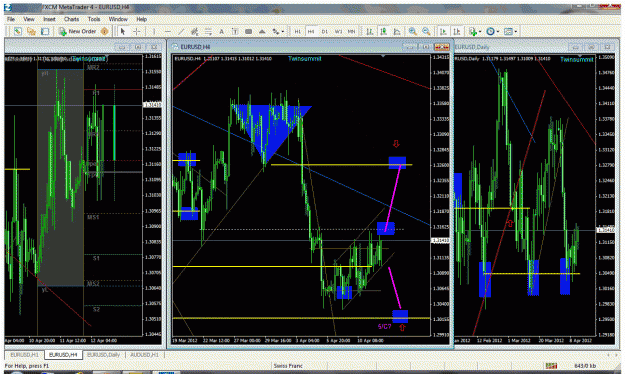Viewport: 625px width, 374px height.
Task: Open the Tools menu
Action: tap(94, 19)
